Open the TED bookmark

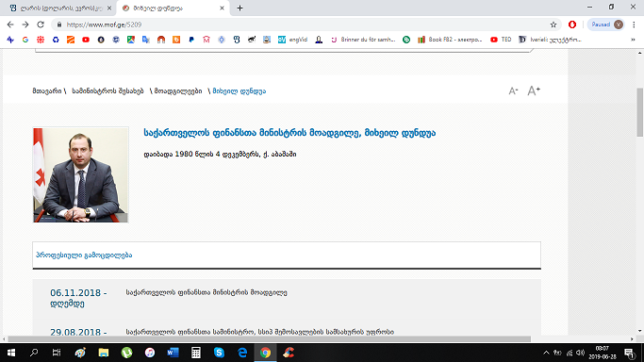click(x=501, y=40)
